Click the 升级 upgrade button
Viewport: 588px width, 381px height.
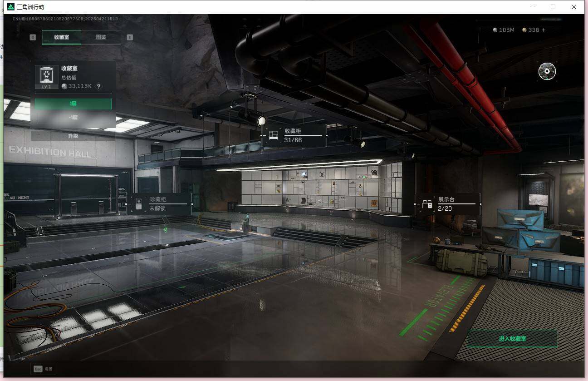[x=73, y=136]
